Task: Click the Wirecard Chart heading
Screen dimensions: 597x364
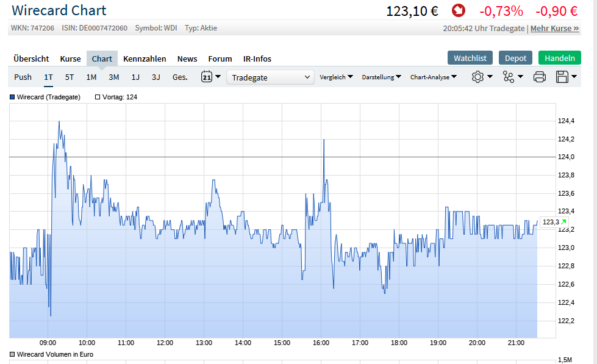Action: click(x=59, y=10)
